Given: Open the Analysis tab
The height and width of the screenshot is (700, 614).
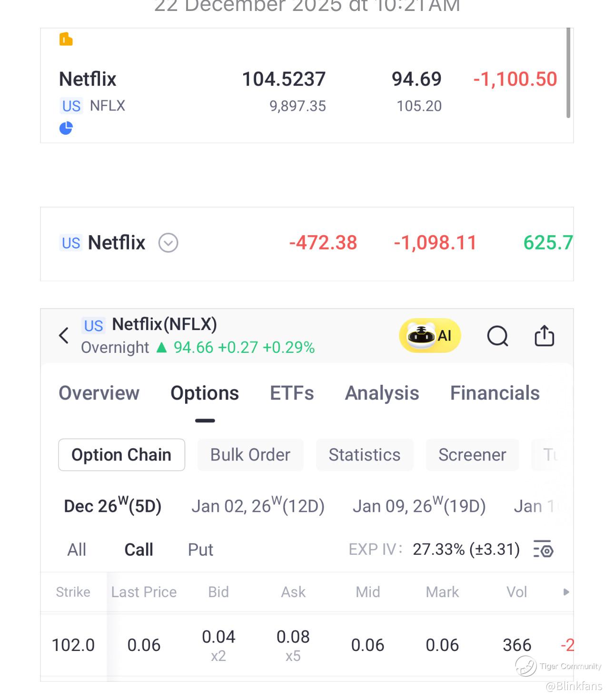Looking at the screenshot, I should click(x=382, y=393).
